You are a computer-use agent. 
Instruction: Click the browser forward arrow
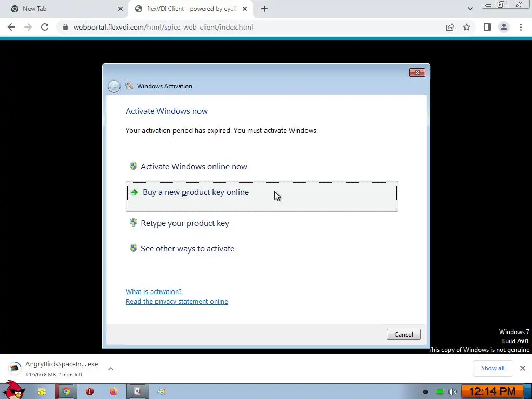[28, 27]
